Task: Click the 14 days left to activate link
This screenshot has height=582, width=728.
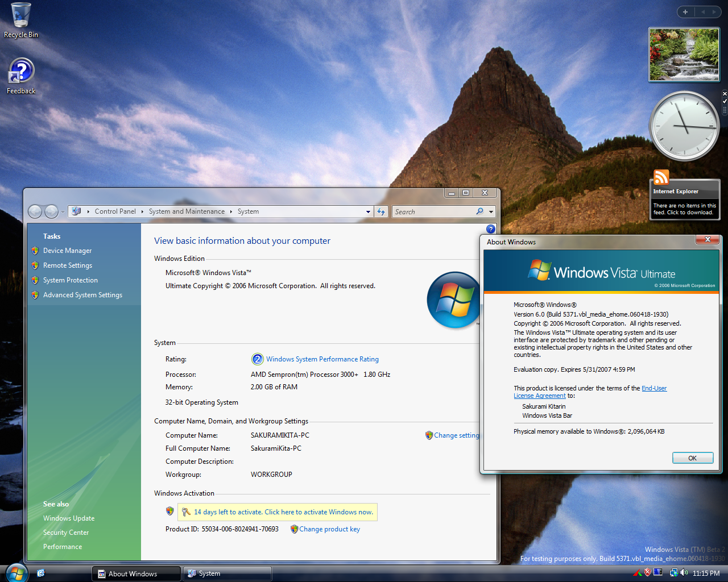Action: click(x=283, y=512)
